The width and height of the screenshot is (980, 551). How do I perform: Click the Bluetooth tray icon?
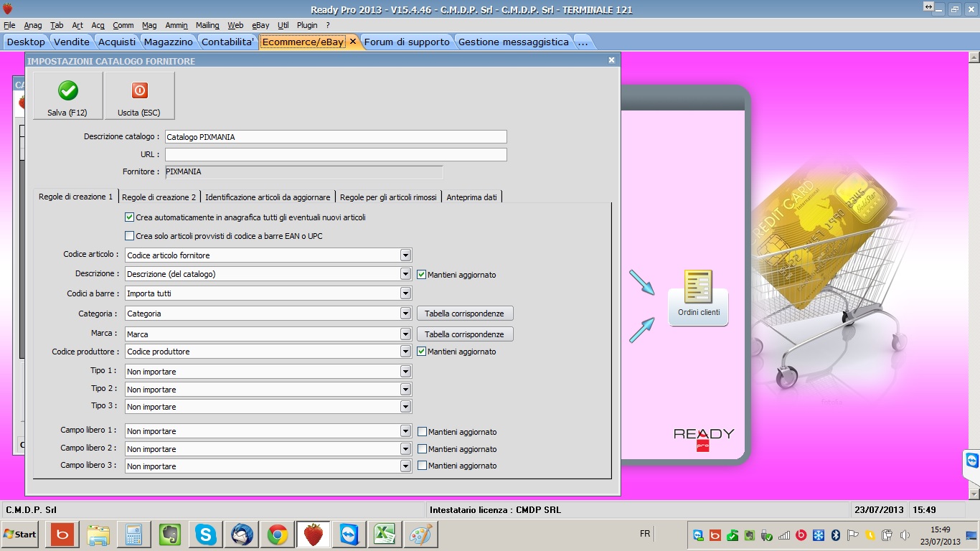tap(835, 535)
